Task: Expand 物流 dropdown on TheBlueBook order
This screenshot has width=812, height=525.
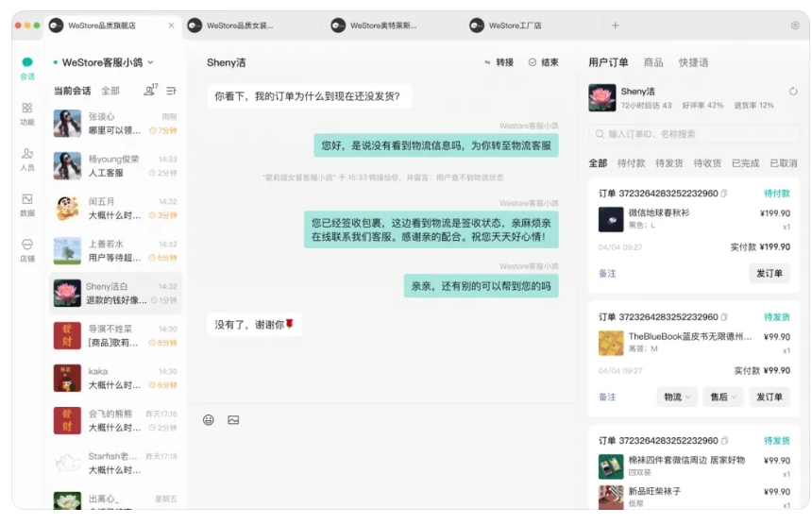Action: [x=677, y=398]
